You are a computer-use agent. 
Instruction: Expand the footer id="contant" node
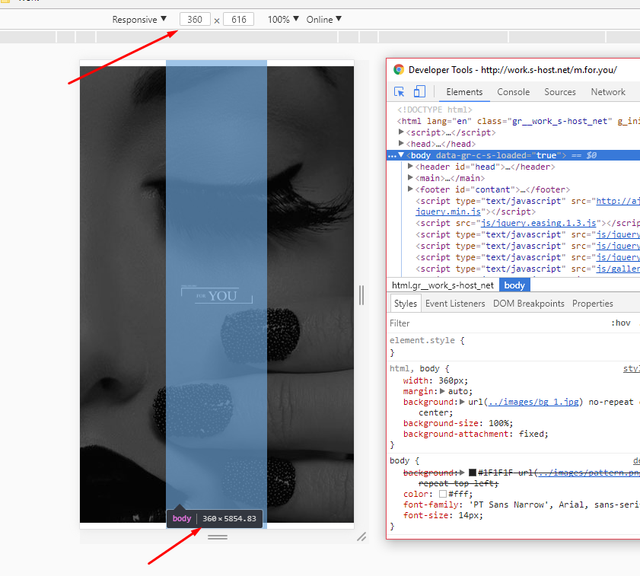click(410, 189)
